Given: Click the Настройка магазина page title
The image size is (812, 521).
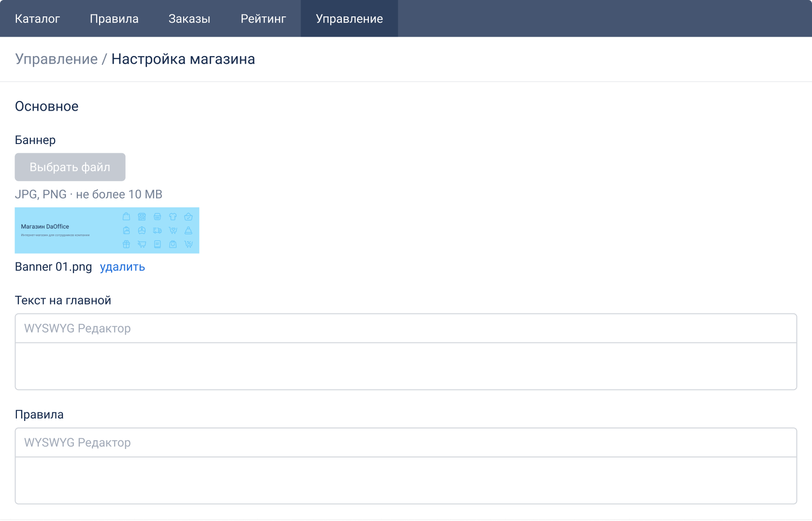Looking at the screenshot, I should (x=183, y=59).
